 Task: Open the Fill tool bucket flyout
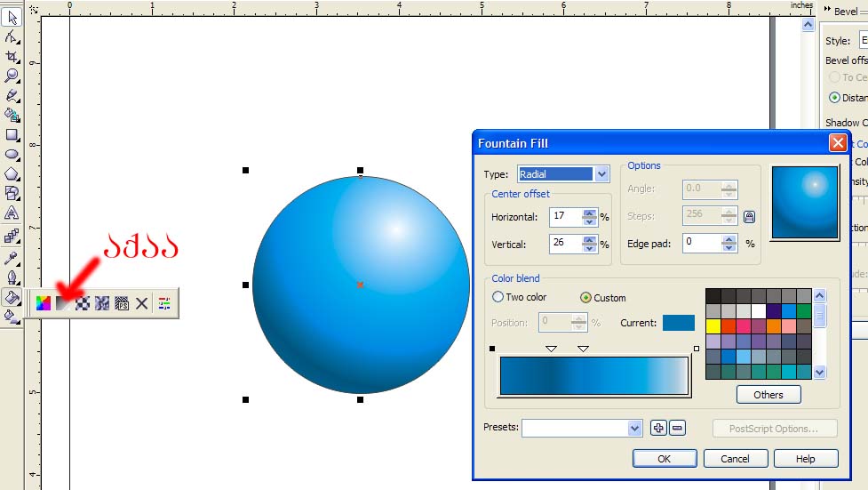[x=12, y=298]
